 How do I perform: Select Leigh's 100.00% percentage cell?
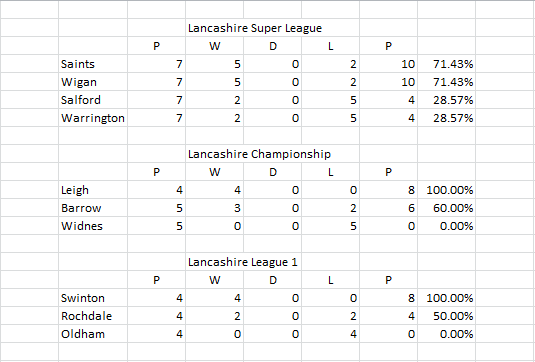(x=446, y=190)
